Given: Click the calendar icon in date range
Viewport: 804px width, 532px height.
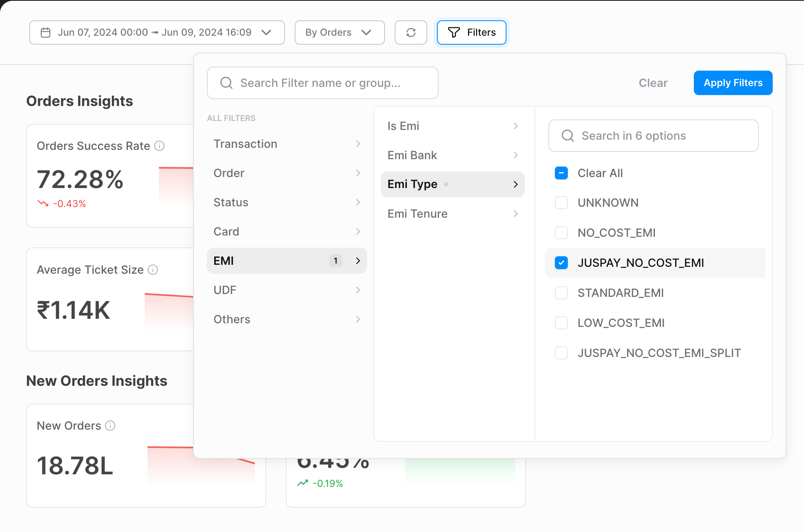Looking at the screenshot, I should click(46, 32).
